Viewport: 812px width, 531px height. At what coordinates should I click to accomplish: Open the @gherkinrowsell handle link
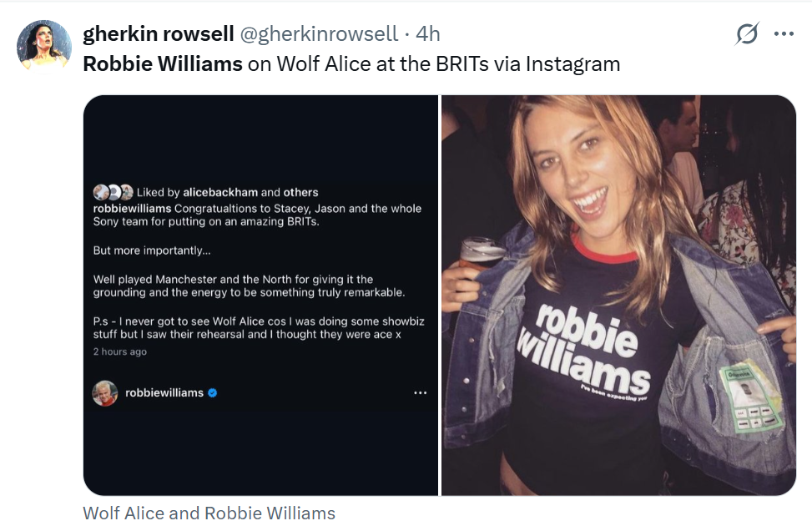(x=319, y=34)
